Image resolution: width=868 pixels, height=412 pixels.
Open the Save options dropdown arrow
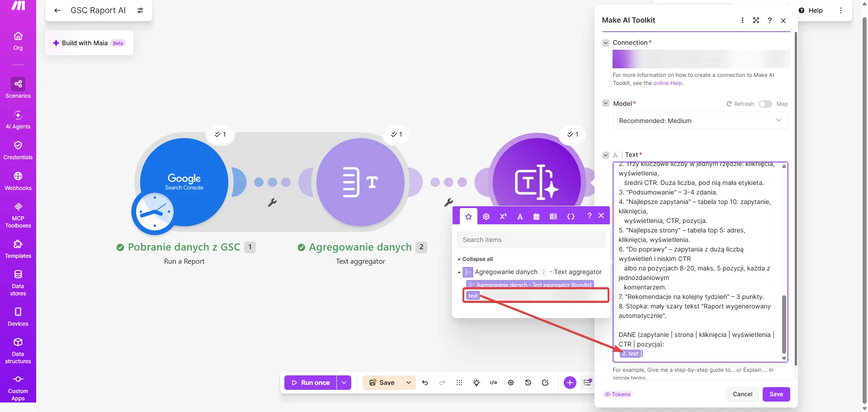tap(409, 383)
